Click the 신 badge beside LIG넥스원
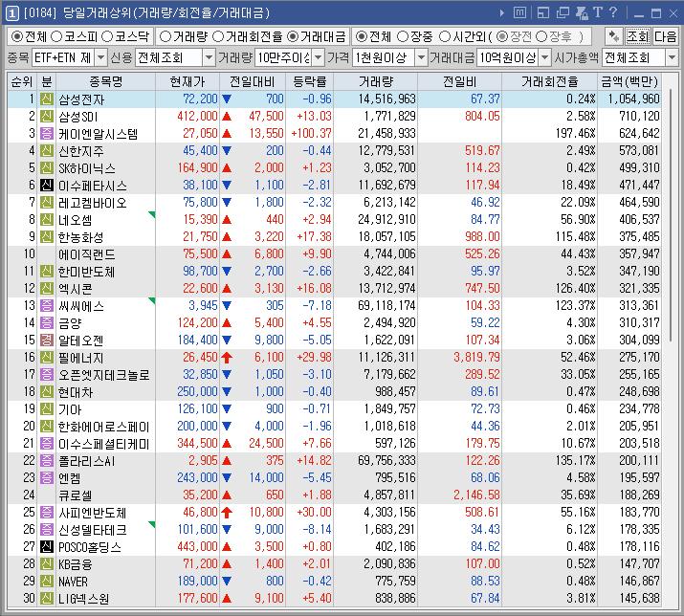 point(47,598)
